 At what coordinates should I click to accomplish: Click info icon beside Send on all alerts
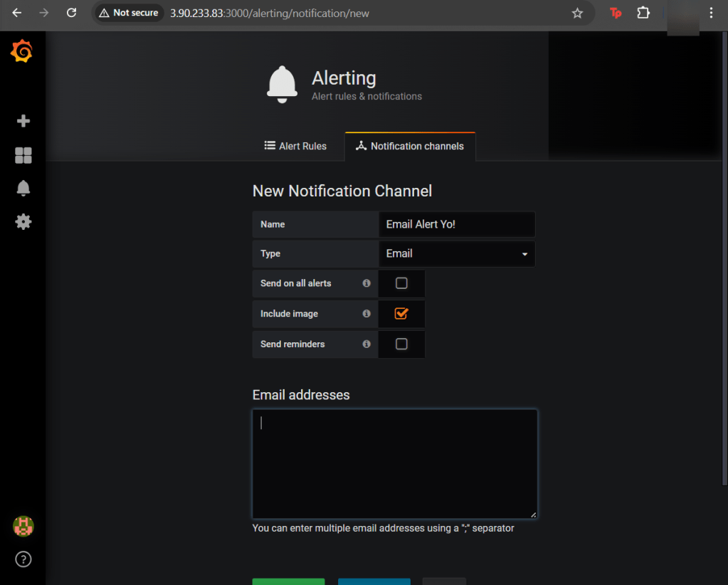click(366, 283)
